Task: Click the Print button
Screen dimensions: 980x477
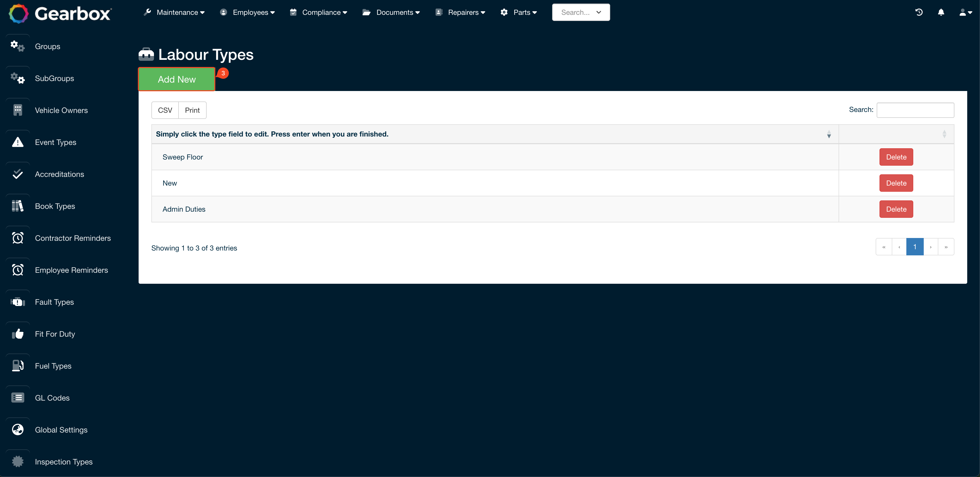Action: 192,110
